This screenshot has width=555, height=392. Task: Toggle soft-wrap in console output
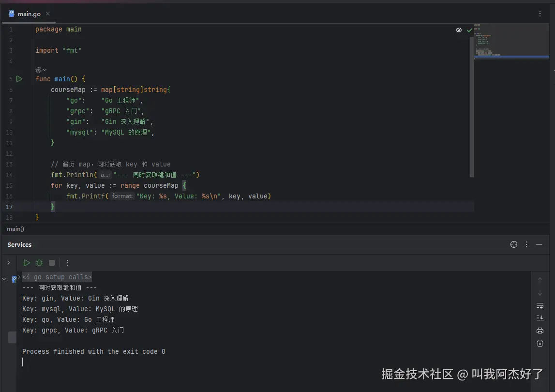[540, 305]
